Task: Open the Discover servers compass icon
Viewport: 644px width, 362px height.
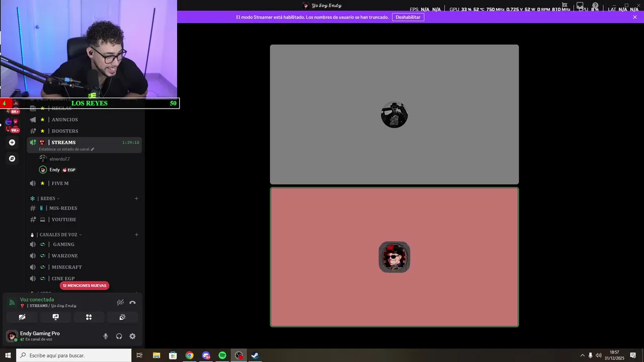Action: [12, 158]
